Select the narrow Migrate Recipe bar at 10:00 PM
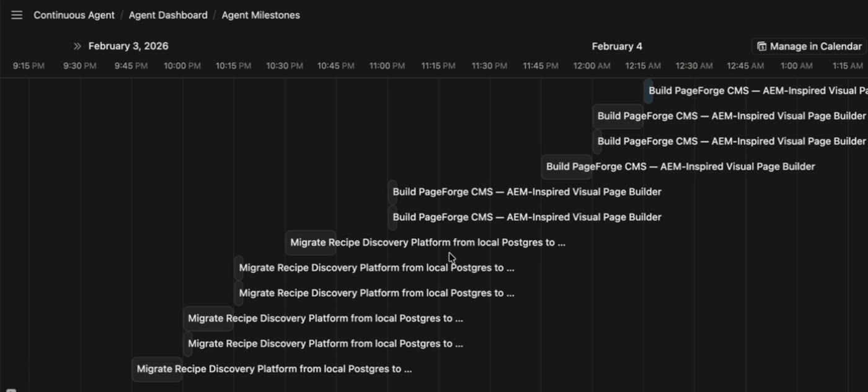This screenshot has height=392, width=868. click(x=188, y=344)
